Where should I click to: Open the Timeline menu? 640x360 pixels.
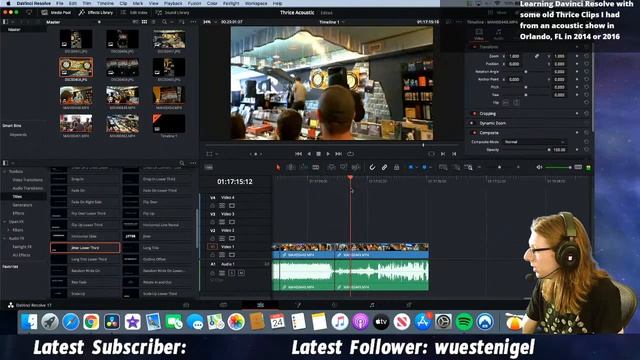(x=105, y=3)
